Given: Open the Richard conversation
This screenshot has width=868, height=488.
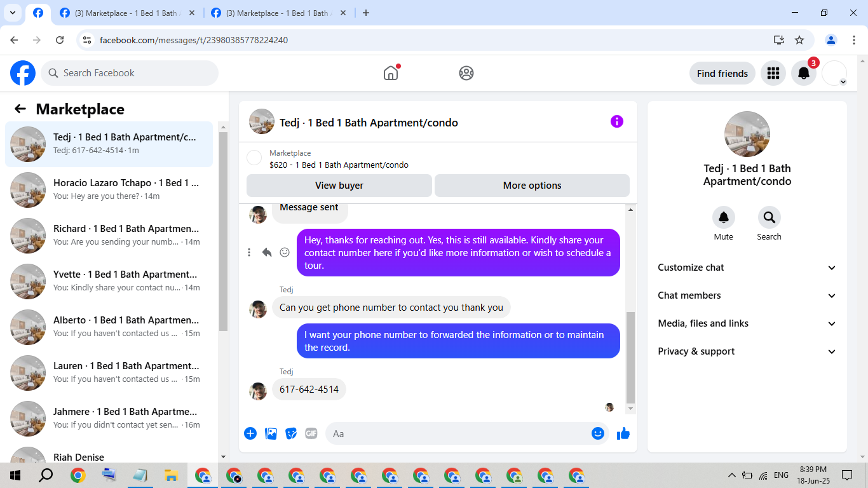Looking at the screenshot, I should coord(109,236).
